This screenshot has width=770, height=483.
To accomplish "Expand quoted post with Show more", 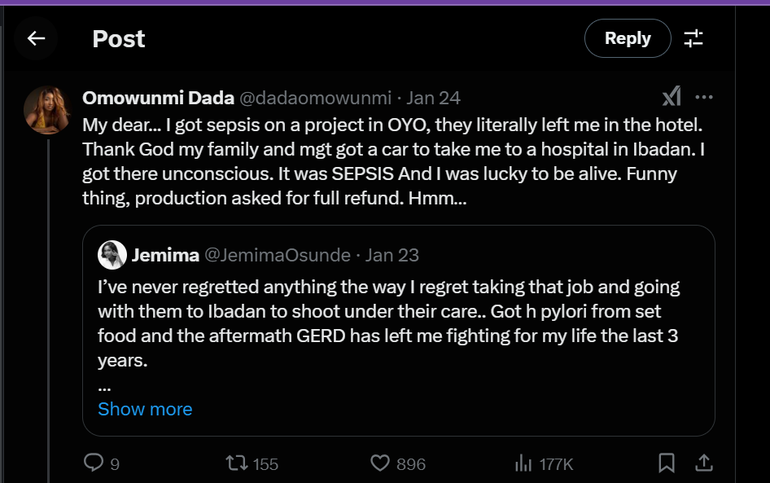I will (145, 409).
